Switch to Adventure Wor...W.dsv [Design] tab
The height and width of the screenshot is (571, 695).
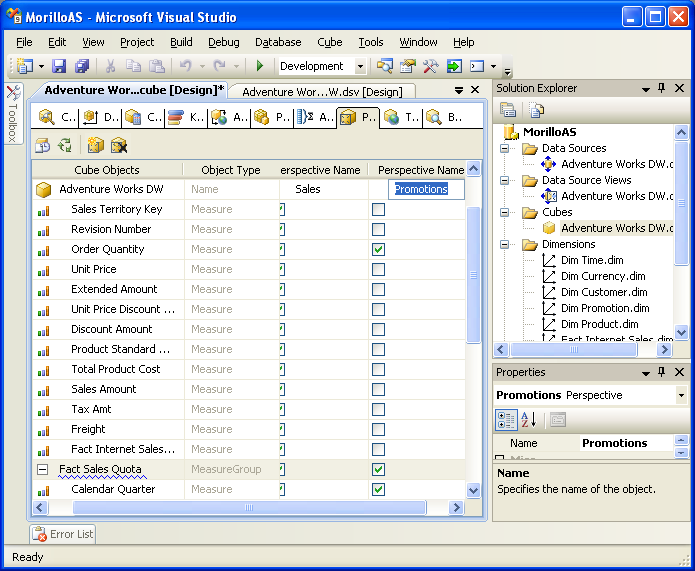322,92
